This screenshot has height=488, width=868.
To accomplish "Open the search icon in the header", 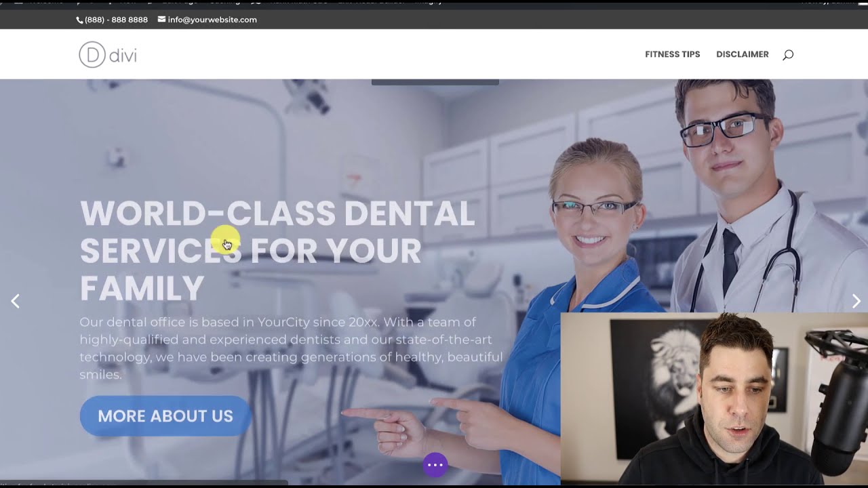I will point(787,55).
